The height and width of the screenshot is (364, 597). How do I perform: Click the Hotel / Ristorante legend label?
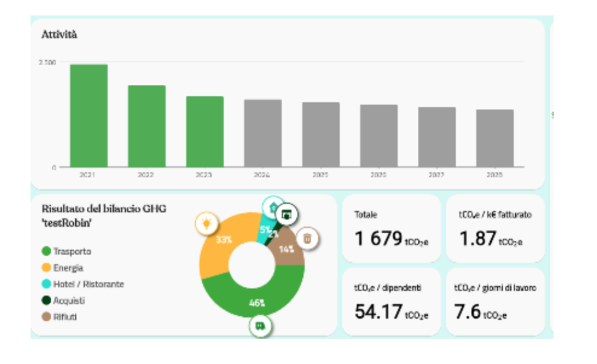click(89, 284)
